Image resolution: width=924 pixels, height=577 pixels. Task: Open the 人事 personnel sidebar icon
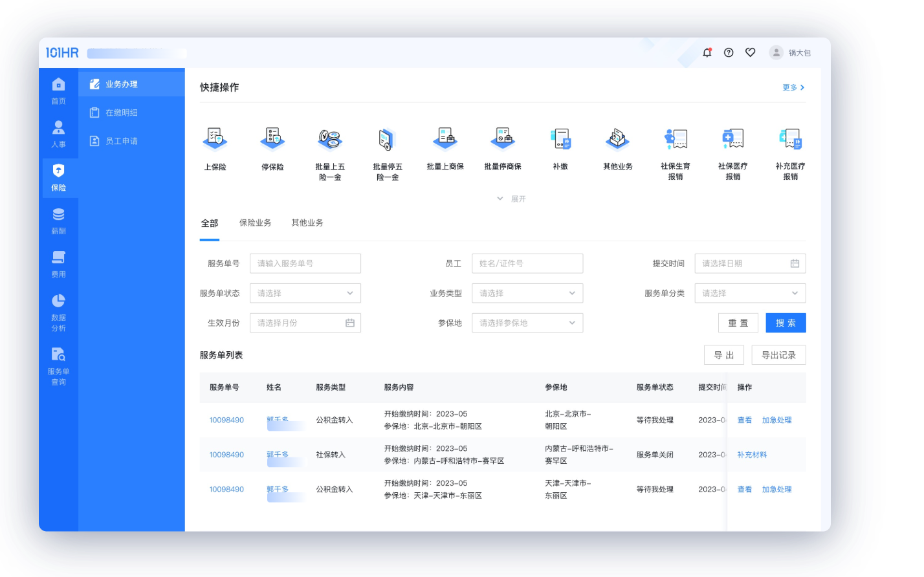(58, 127)
